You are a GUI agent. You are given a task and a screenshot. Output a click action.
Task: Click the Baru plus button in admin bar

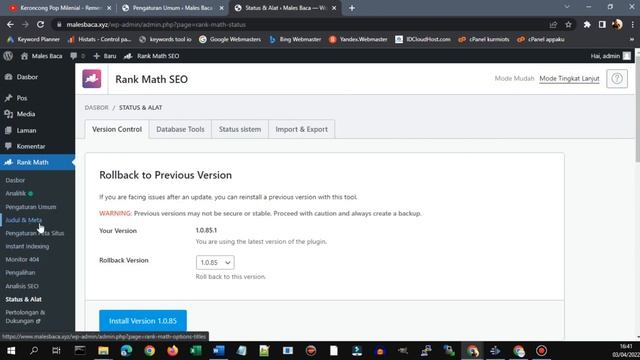point(104,56)
